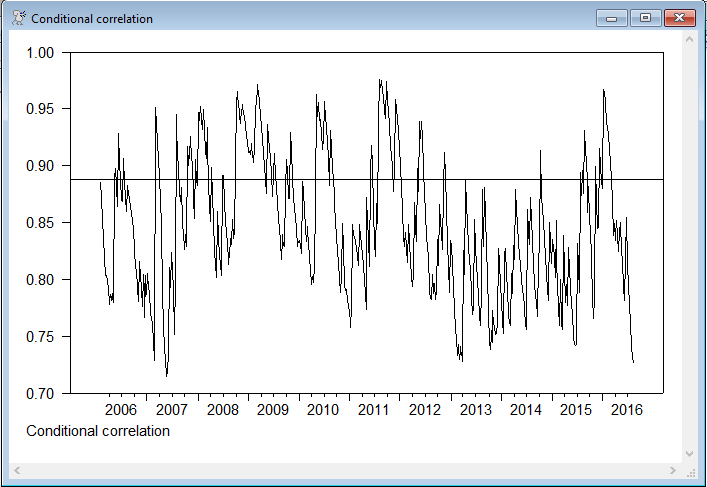Click the 2006 x-axis label

point(121,410)
